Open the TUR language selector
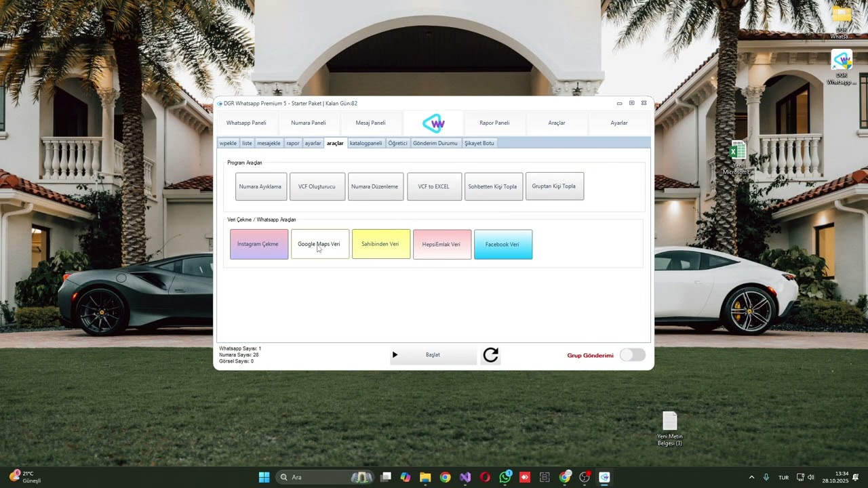The image size is (868, 488). click(783, 477)
